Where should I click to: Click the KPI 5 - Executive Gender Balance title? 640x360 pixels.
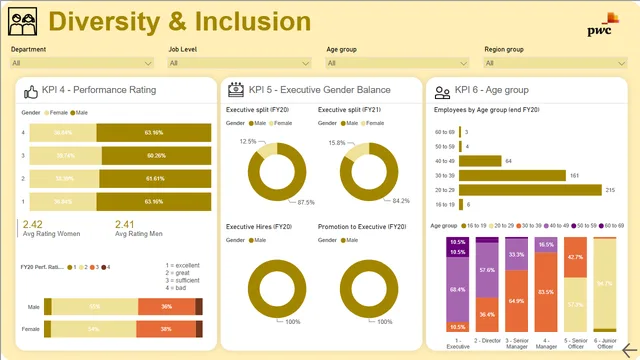point(320,90)
